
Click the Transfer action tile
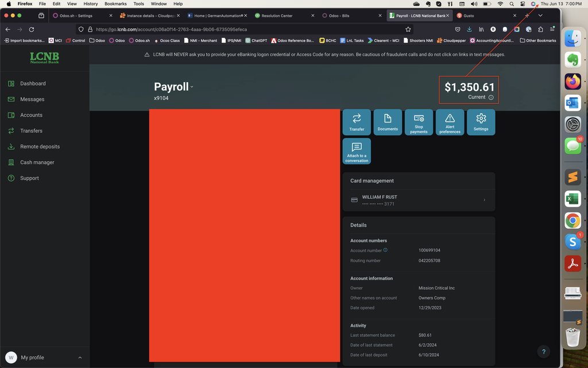(x=357, y=122)
